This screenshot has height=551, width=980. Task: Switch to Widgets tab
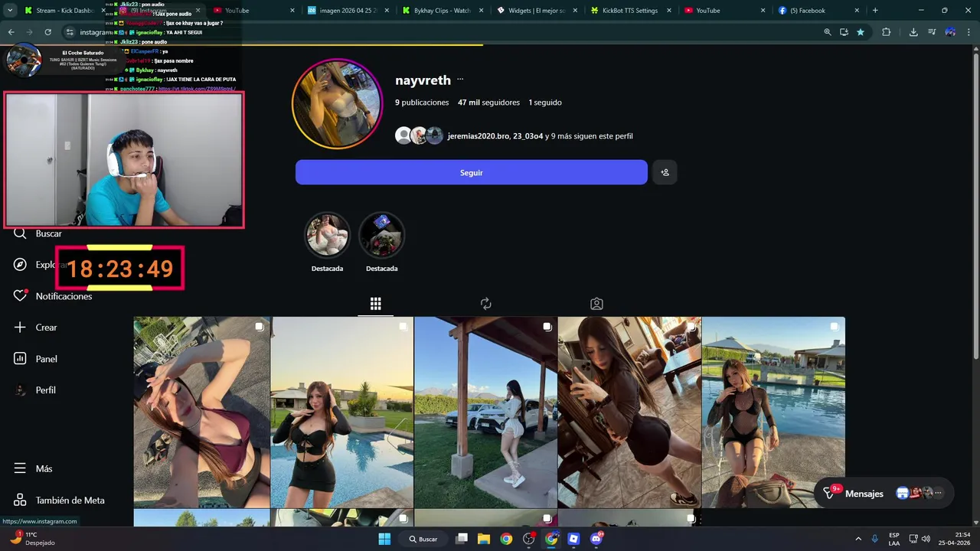pyautogui.click(x=536, y=11)
